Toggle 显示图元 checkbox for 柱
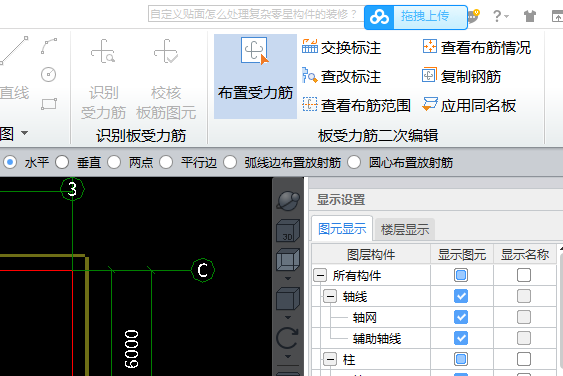Screen dimensions: 563x376 (x=461, y=359)
